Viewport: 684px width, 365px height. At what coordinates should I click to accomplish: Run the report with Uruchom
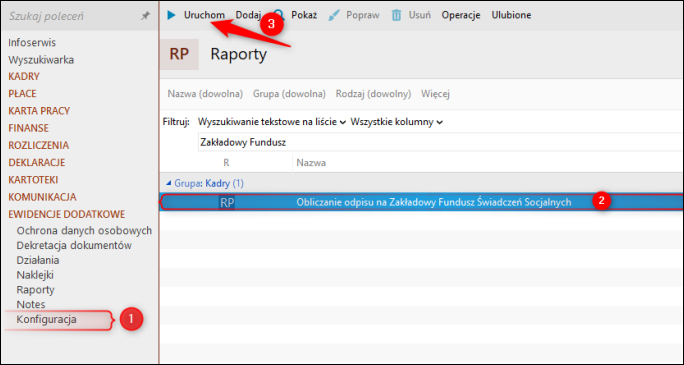click(204, 15)
